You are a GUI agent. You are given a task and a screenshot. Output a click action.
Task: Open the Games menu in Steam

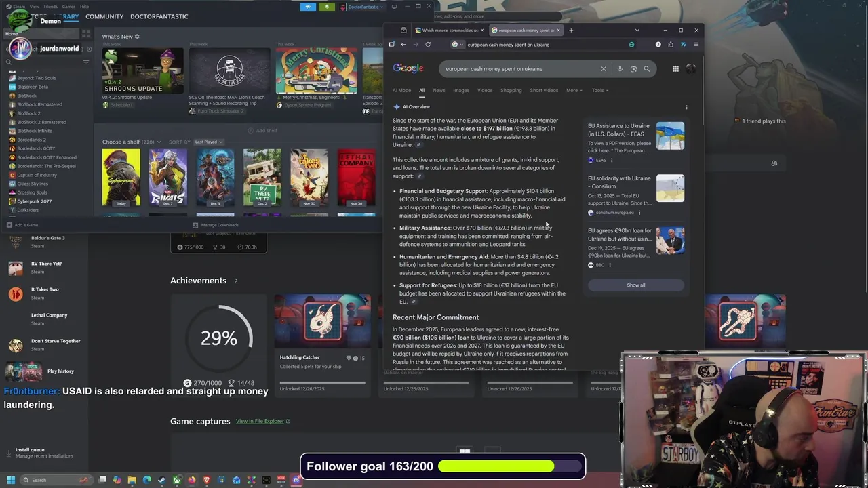(68, 7)
